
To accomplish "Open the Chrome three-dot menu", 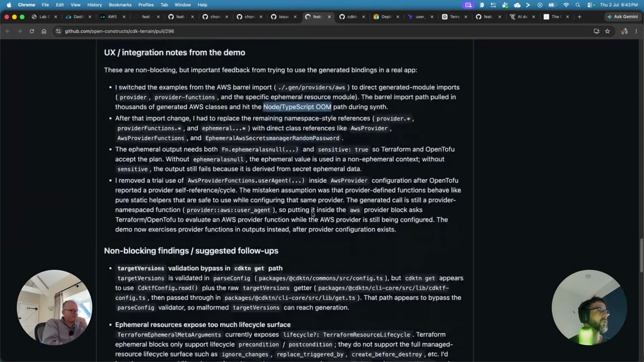I will pyautogui.click(x=636, y=31).
